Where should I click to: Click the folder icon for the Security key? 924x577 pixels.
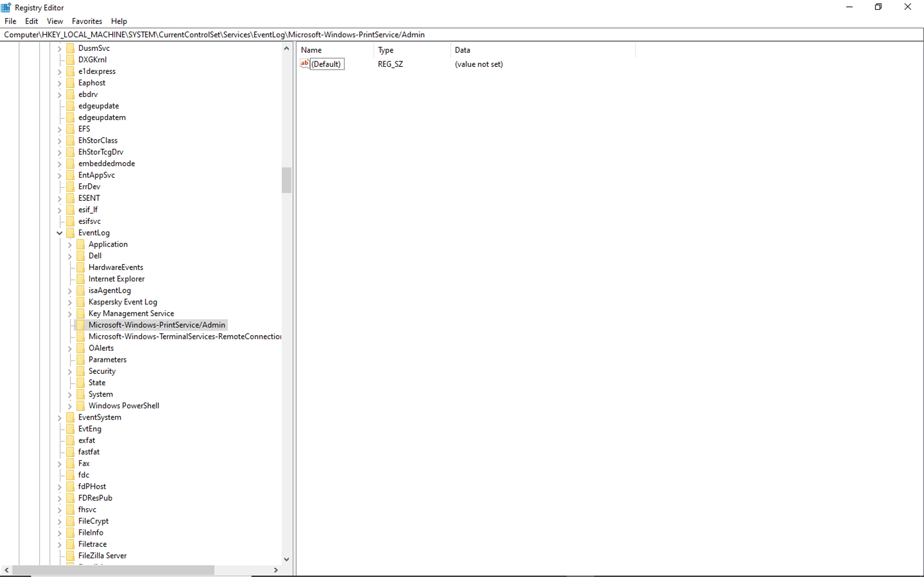81,371
